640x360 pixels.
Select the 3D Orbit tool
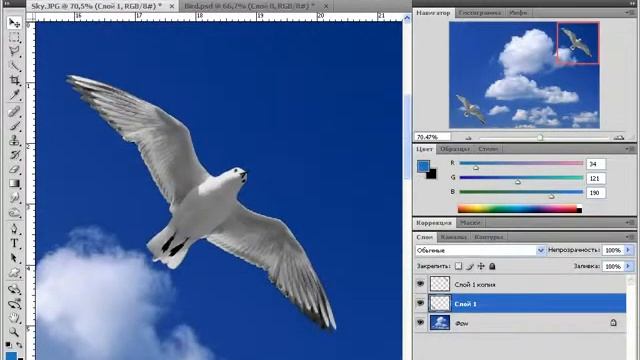point(14,304)
